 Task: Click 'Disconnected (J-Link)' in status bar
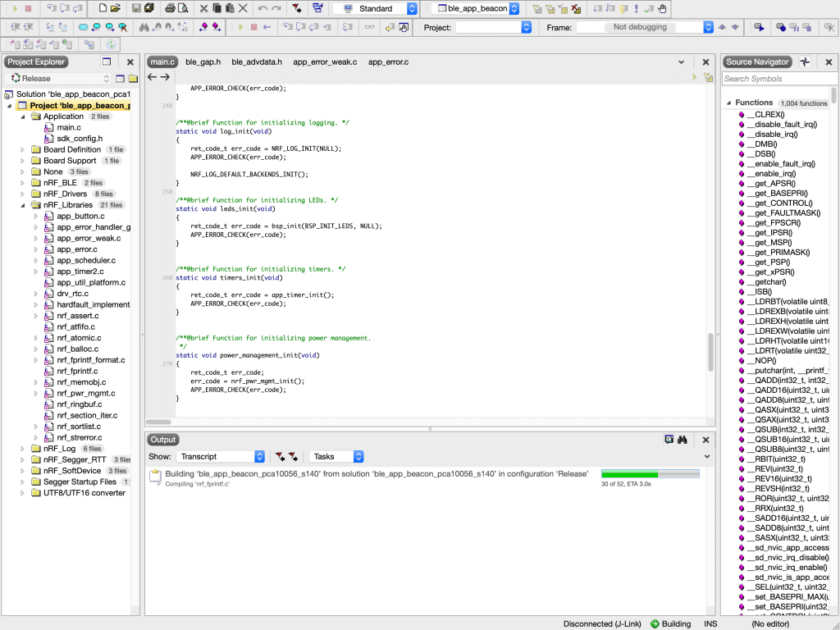point(602,623)
